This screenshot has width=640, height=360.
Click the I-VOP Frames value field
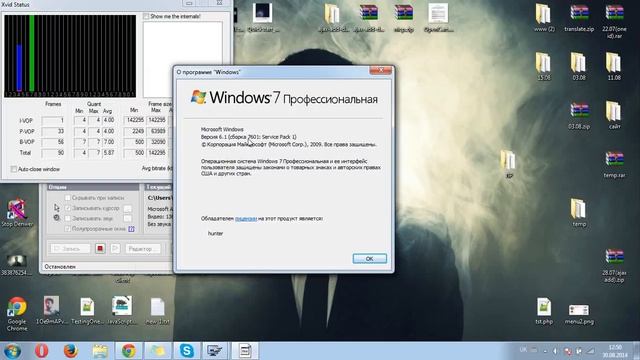pyautogui.click(x=53, y=120)
